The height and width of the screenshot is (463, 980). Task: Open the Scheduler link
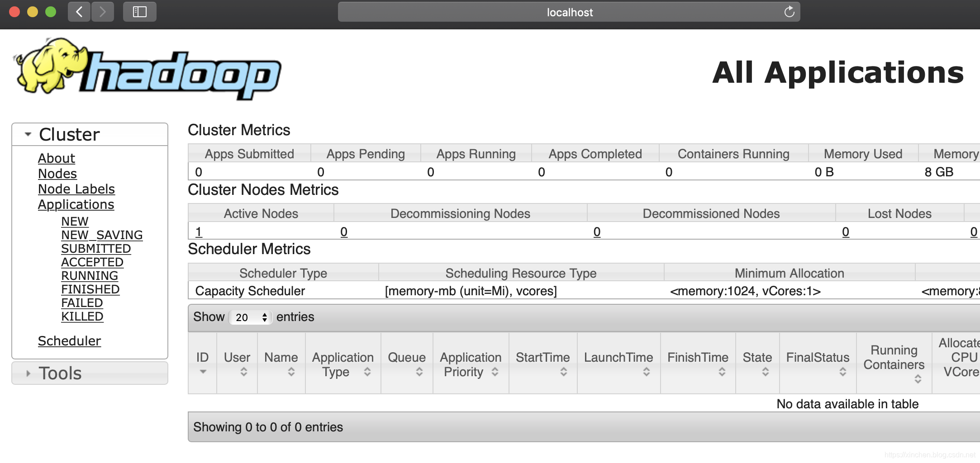tap(69, 341)
